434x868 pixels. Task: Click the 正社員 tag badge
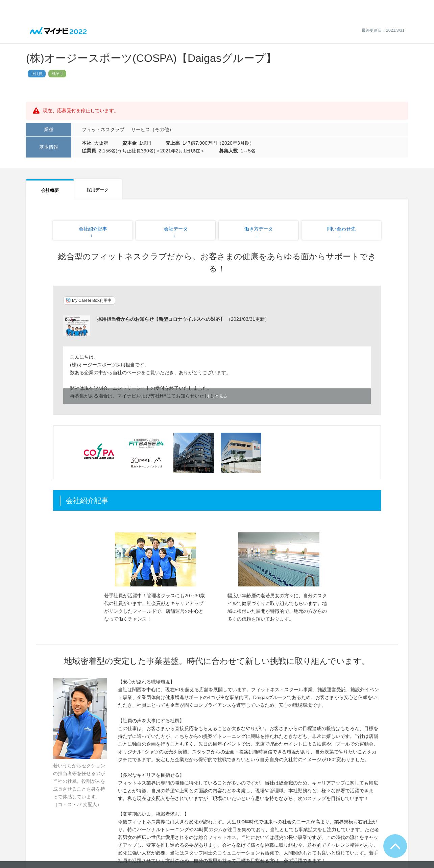tap(37, 74)
